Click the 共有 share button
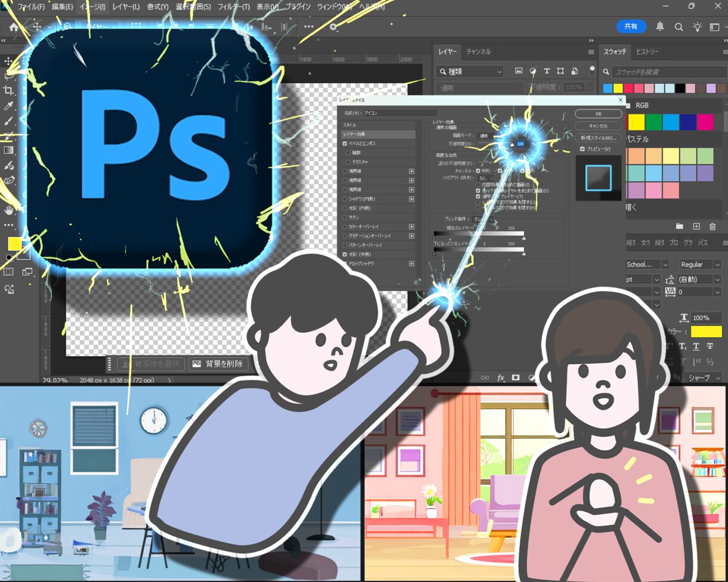This screenshot has width=728, height=582. click(x=631, y=26)
